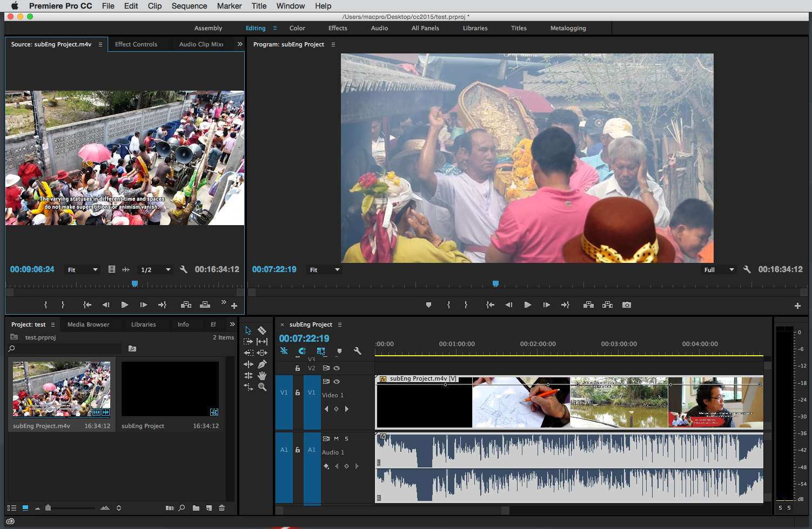Open Program monitor Fit zoom dropdown

click(324, 269)
